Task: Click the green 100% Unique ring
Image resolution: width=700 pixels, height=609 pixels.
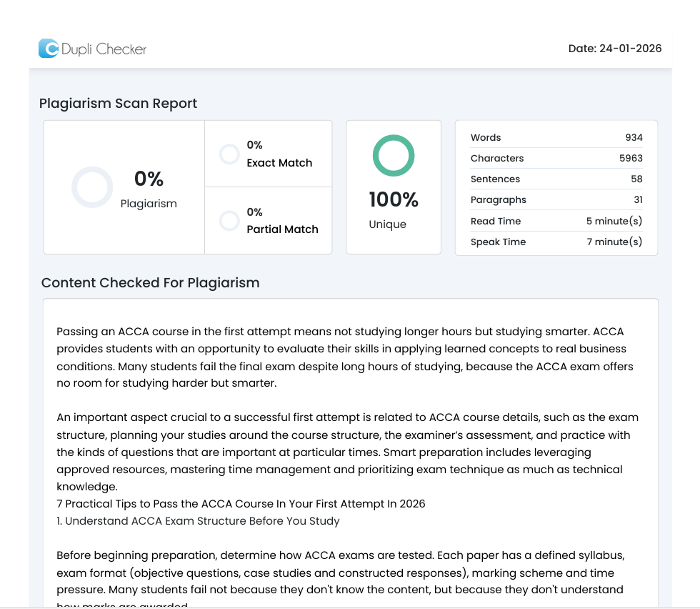Action: 394,156
